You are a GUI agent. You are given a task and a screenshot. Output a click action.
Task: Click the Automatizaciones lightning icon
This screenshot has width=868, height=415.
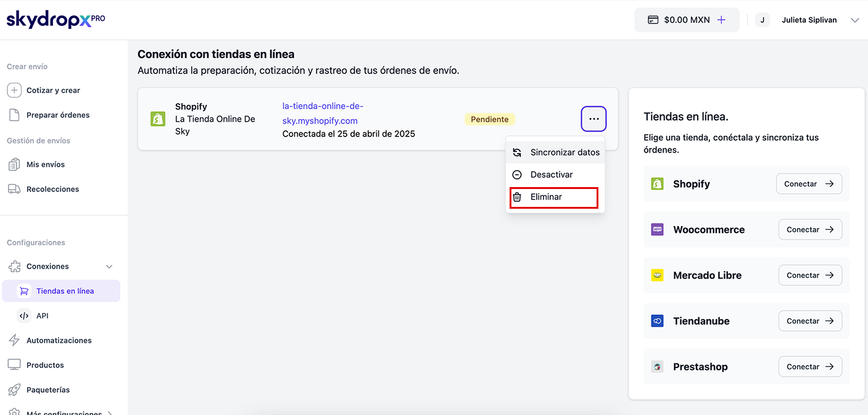point(14,340)
